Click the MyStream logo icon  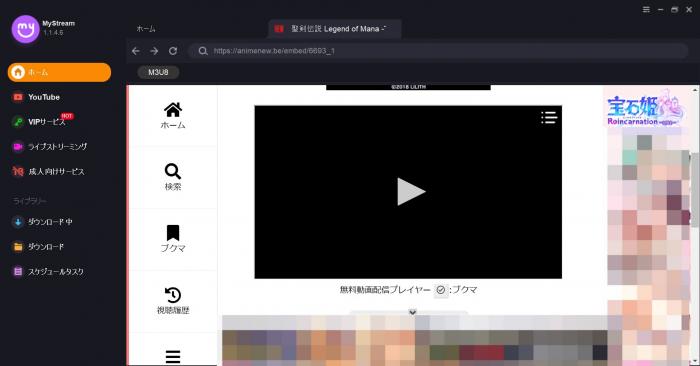[25, 29]
